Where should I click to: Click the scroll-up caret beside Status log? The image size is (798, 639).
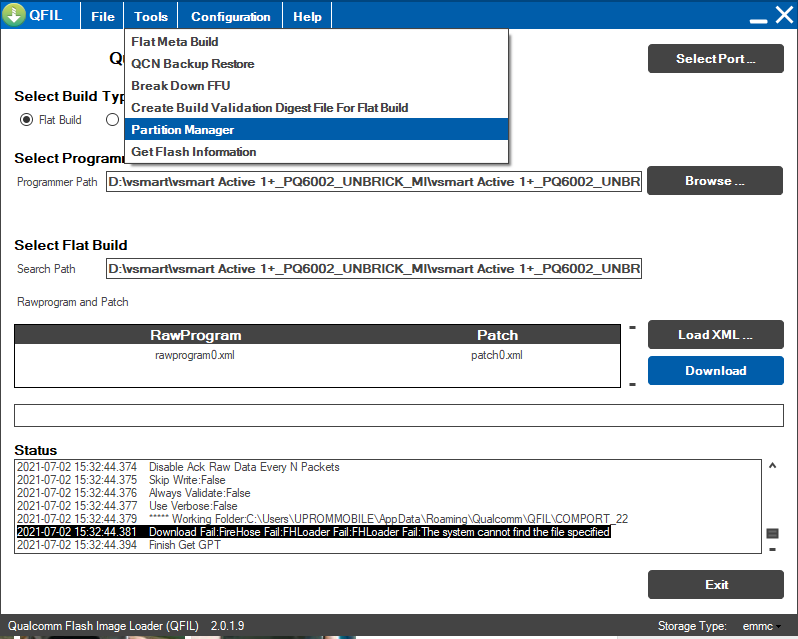pyautogui.click(x=772, y=466)
